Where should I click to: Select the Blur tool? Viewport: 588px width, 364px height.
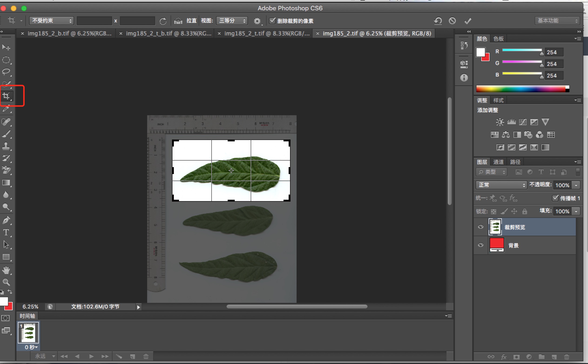pos(6,195)
